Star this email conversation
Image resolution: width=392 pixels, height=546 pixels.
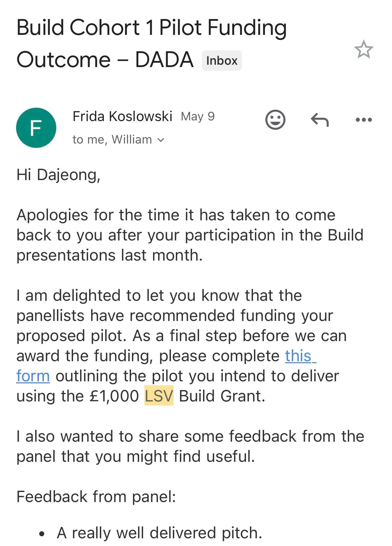point(364,50)
